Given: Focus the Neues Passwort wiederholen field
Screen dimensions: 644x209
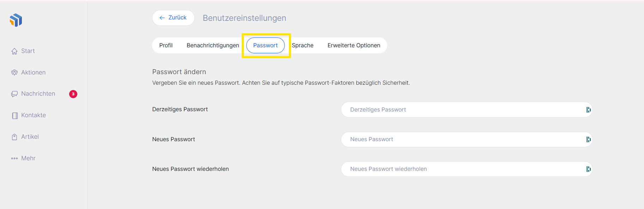Looking at the screenshot, I should point(459,169).
